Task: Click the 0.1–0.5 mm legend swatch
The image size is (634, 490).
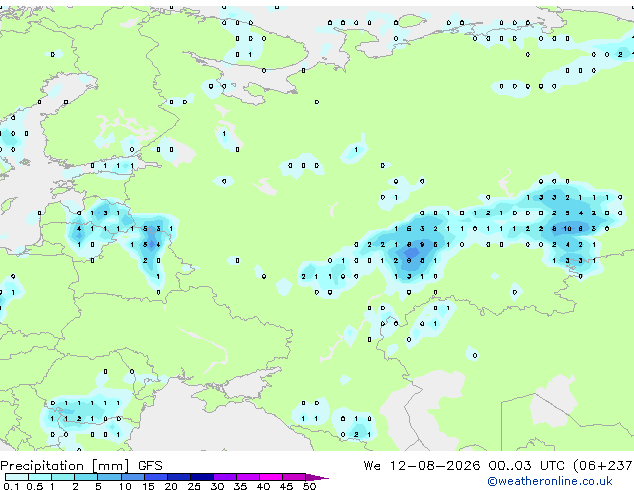Action: click(x=17, y=477)
